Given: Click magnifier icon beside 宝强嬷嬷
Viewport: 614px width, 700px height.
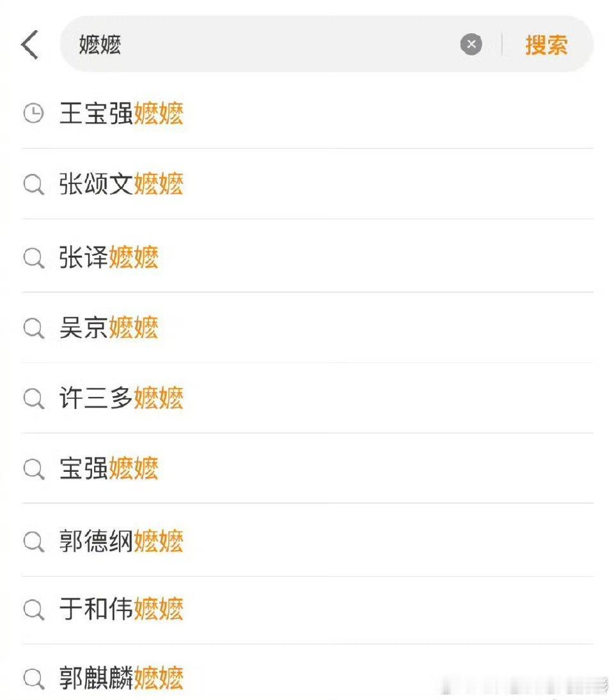Looking at the screenshot, I should click(x=33, y=469).
